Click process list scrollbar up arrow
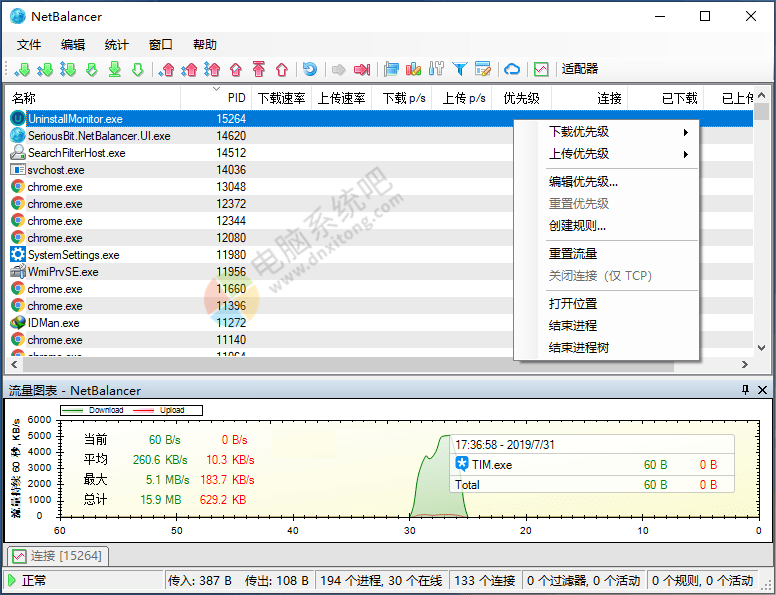 click(762, 96)
